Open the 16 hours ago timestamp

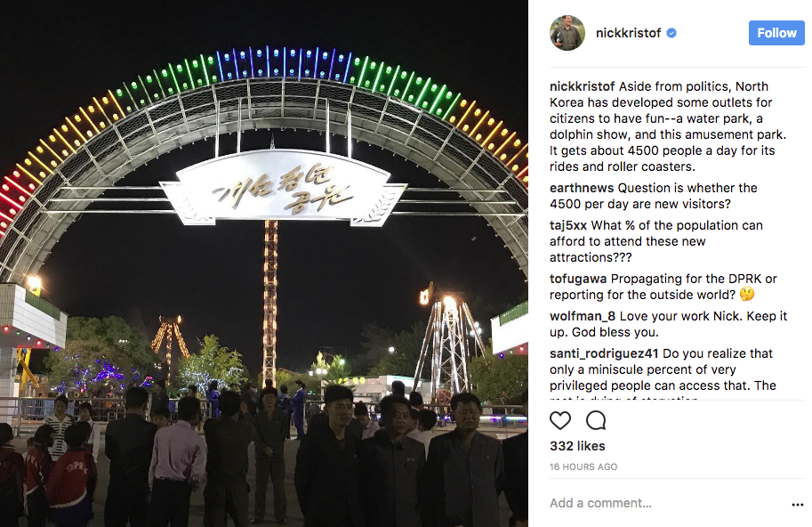[x=583, y=466]
